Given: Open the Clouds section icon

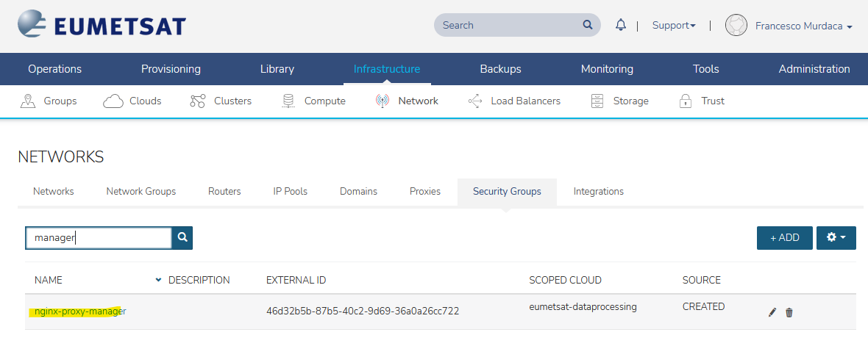Looking at the screenshot, I should 113,101.
